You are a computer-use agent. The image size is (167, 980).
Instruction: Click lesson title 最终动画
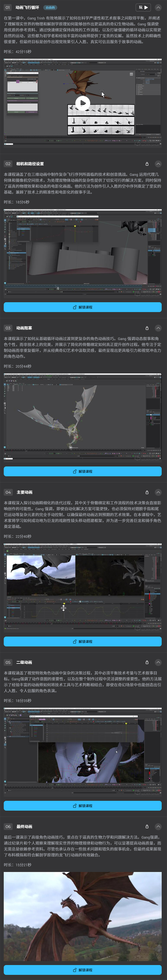(x=24, y=827)
